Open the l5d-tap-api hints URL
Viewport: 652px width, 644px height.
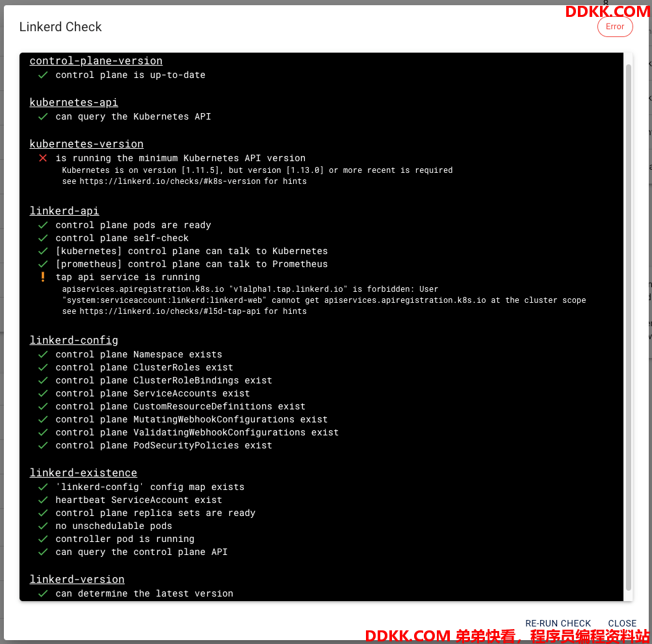tap(170, 311)
